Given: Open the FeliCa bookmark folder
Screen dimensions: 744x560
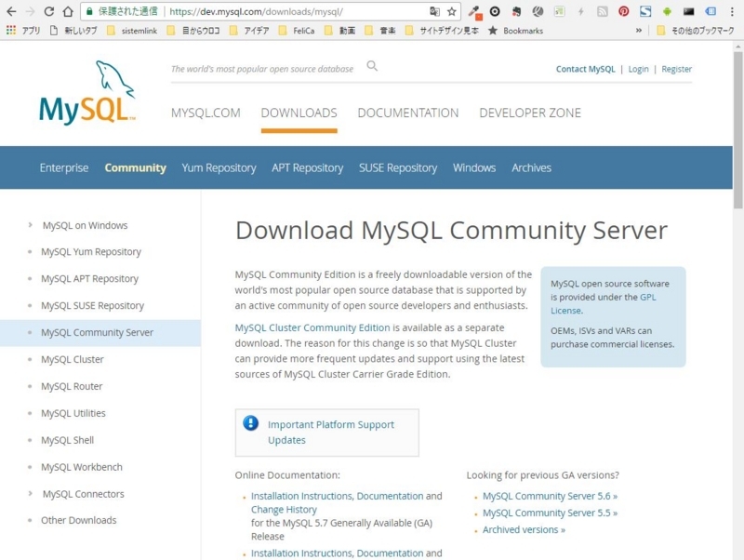Looking at the screenshot, I should [x=297, y=31].
